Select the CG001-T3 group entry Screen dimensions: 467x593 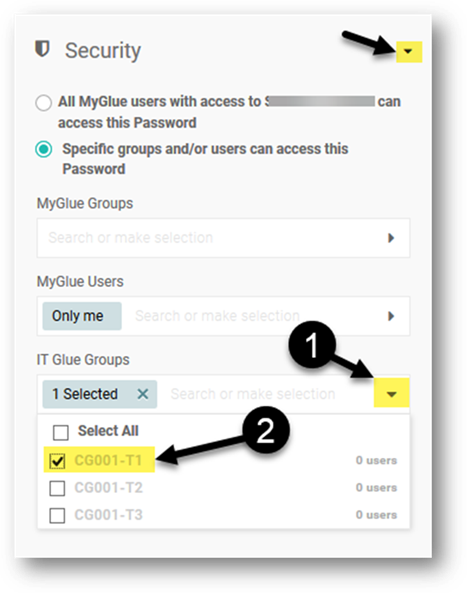(x=223, y=515)
